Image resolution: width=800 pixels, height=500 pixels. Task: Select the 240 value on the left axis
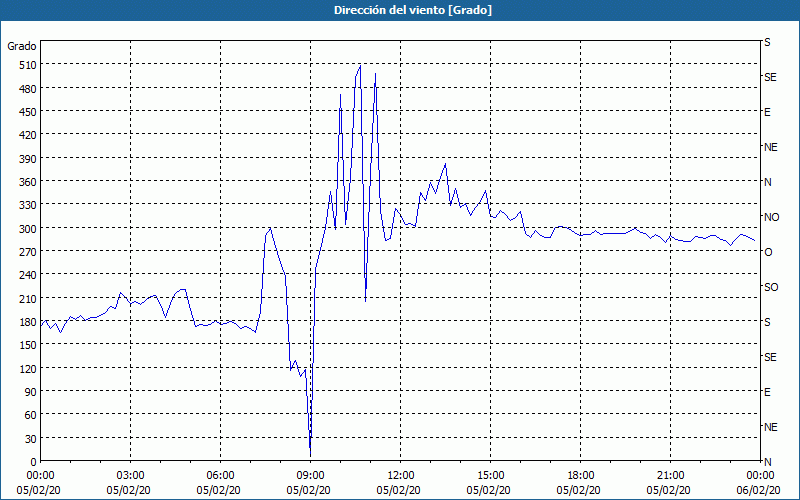pyautogui.click(x=28, y=276)
